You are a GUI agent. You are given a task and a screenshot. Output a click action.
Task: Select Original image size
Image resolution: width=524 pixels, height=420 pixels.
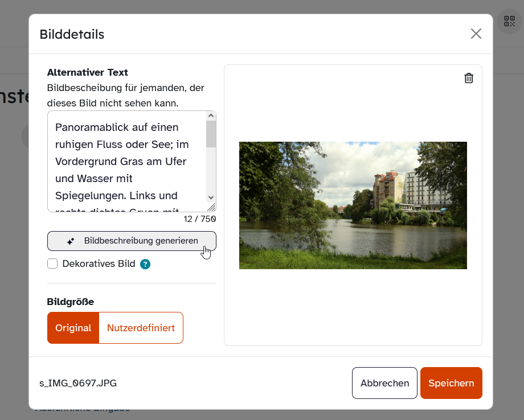click(73, 328)
